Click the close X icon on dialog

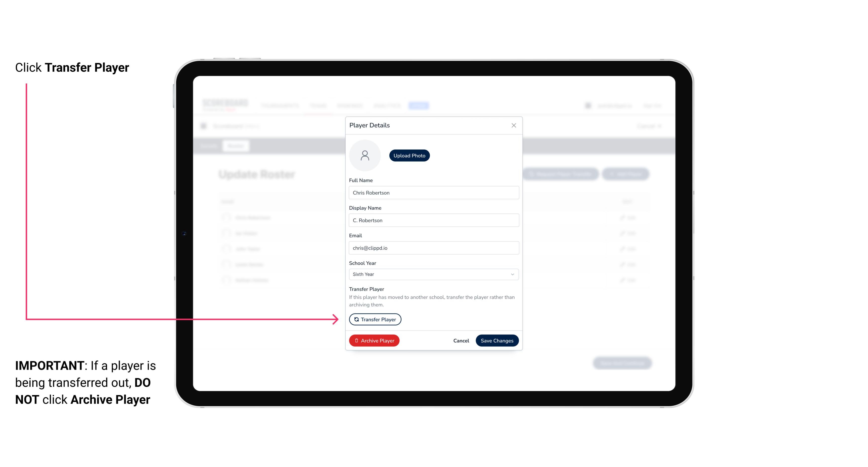tap(514, 125)
